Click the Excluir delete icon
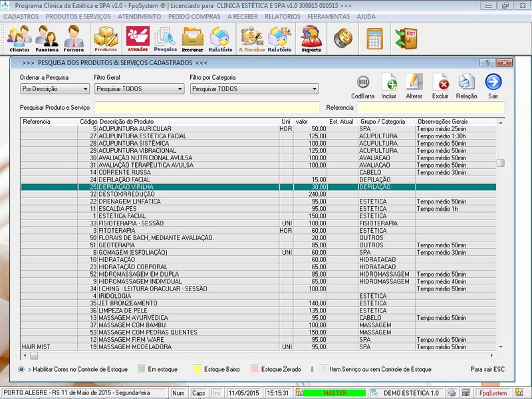 pos(440,84)
